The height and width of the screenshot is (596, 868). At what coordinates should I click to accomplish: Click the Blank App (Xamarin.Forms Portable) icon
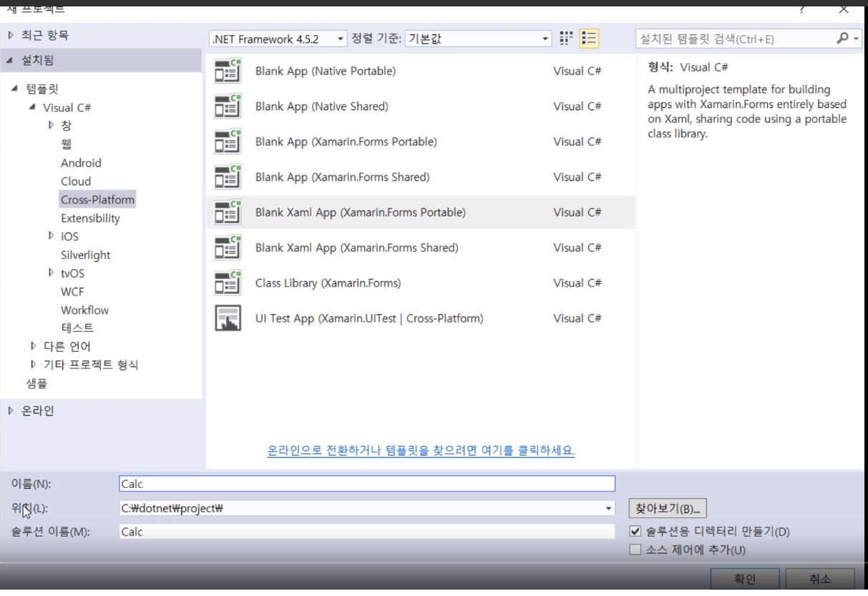point(228,142)
